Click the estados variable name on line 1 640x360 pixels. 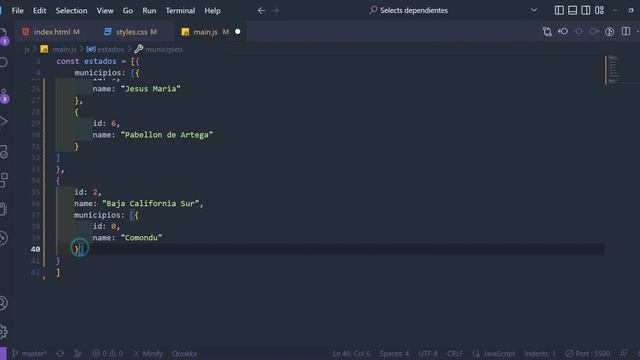[100, 61]
